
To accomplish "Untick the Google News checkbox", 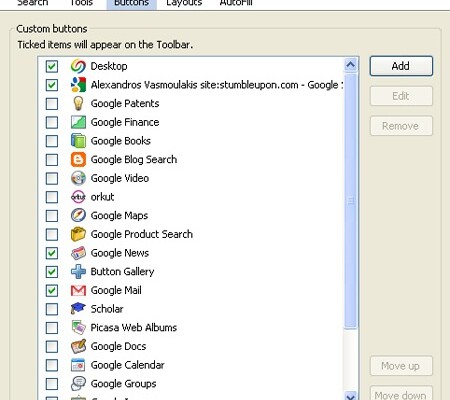I will tap(52, 253).
